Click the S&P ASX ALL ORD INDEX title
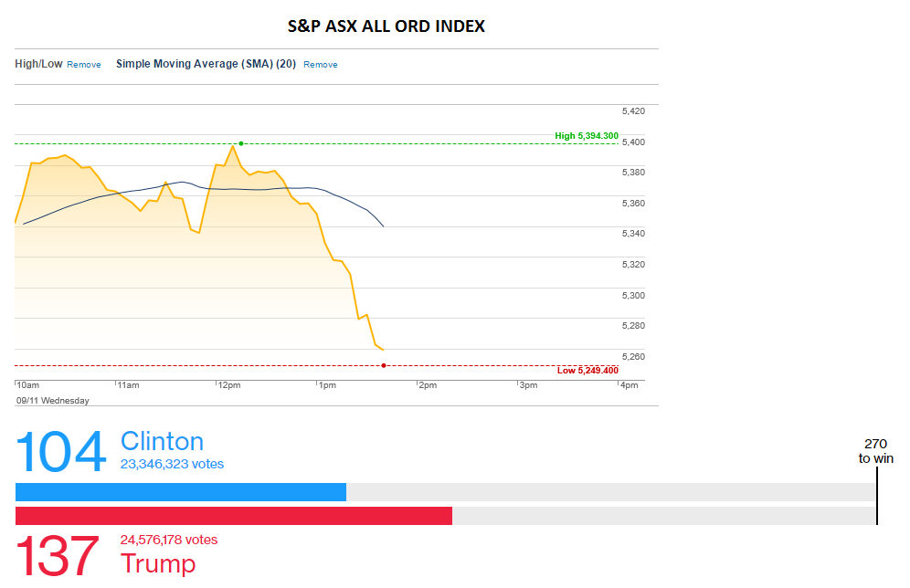The height and width of the screenshot is (588, 910). point(386,26)
